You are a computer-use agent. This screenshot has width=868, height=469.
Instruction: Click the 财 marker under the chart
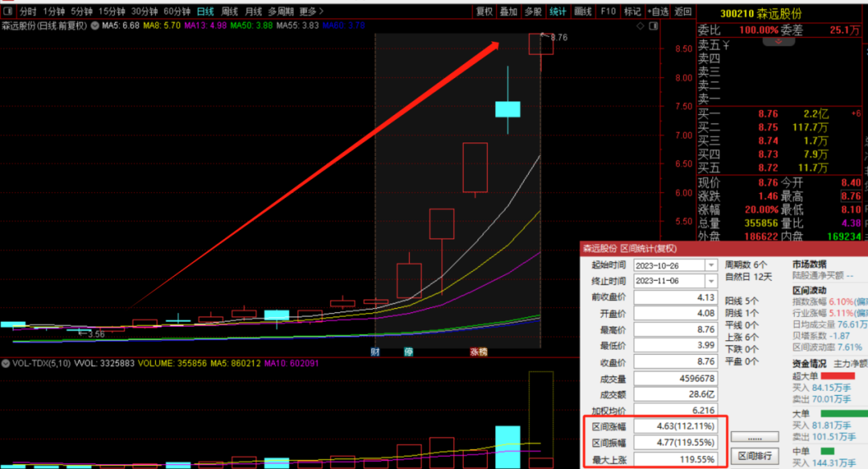pos(375,352)
